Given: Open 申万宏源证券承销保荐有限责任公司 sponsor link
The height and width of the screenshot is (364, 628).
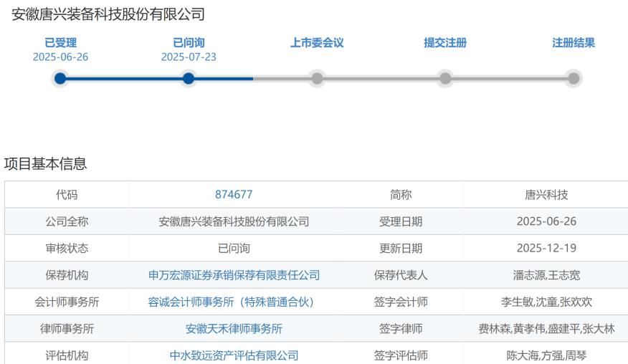Looking at the screenshot, I should 234,275.
